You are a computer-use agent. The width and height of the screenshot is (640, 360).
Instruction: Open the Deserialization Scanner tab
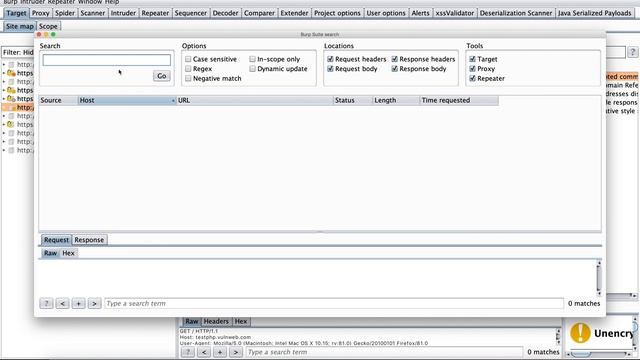(516, 13)
